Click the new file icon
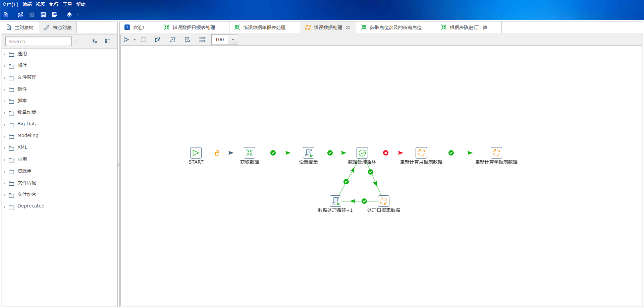644x308 pixels. pos(6,15)
